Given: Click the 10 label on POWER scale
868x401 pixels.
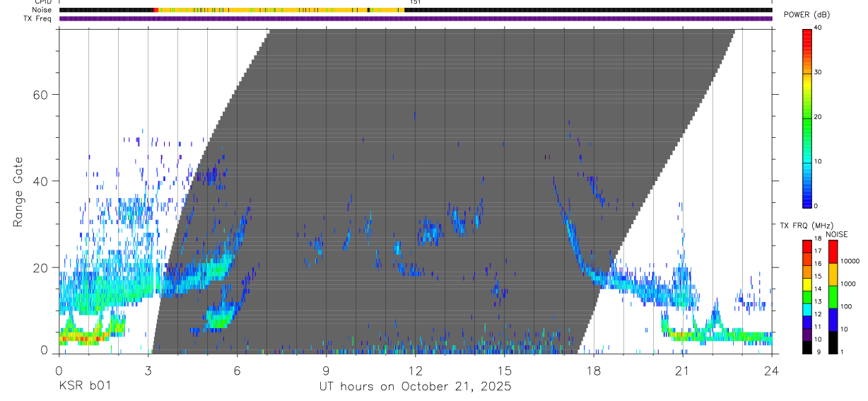Looking at the screenshot, I should tap(817, 162).
